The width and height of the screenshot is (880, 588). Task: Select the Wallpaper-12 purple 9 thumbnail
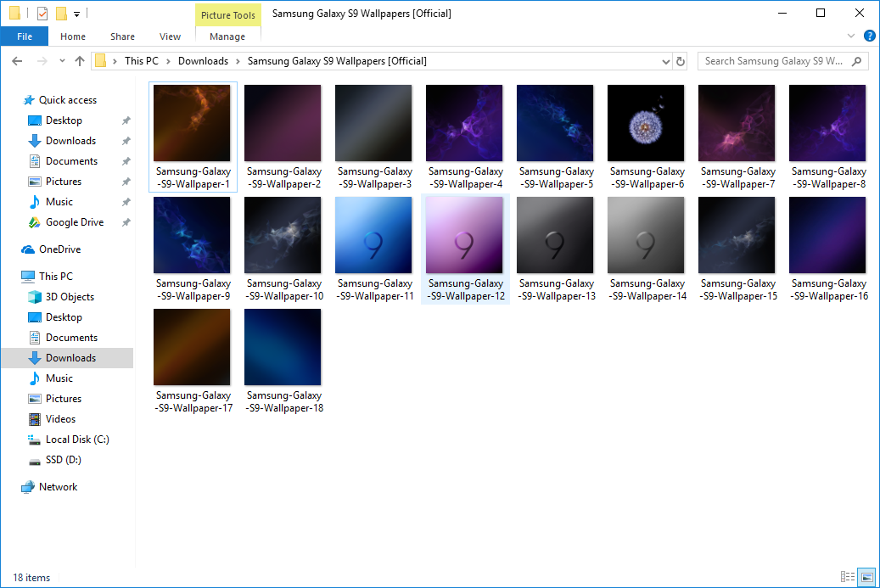tap(464, 235)
